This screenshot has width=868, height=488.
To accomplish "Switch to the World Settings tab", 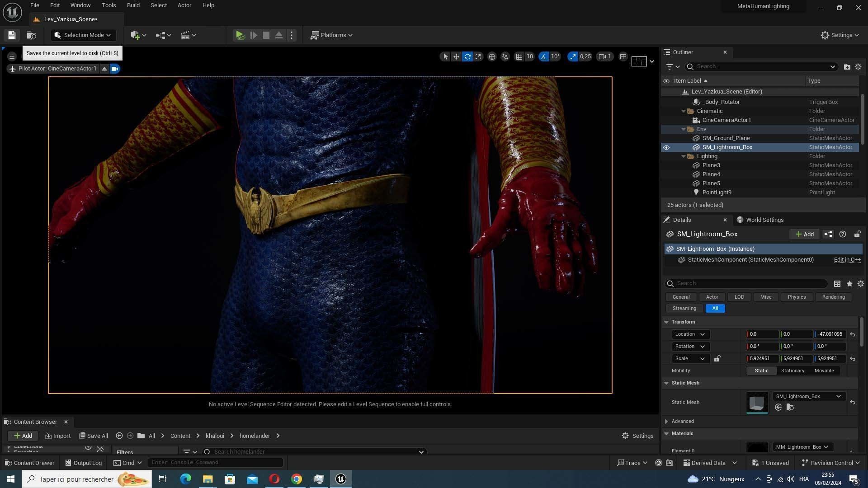I will (764, 220).
